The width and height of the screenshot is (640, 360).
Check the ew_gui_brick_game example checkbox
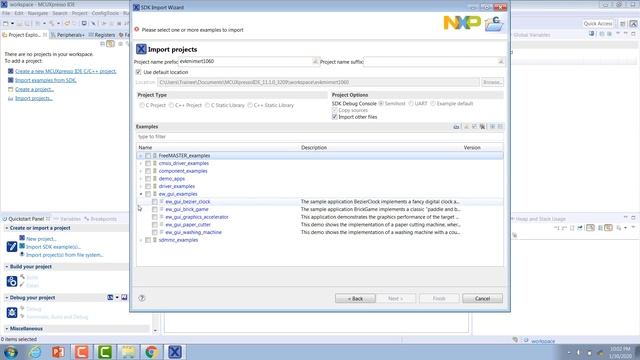click(x=155, y=209)
